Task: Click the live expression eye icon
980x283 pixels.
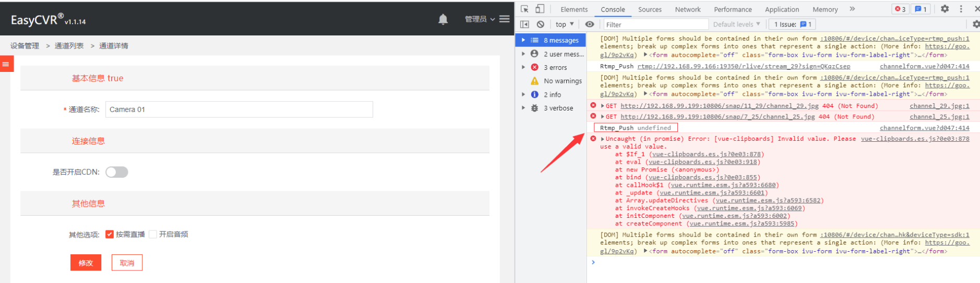Action: (589, 24)
